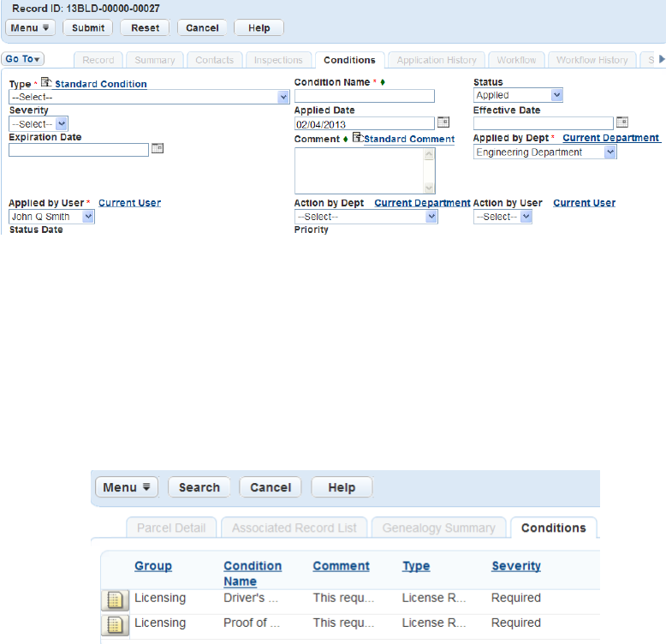Show more tabs with the right arrow
This screenshot has height=644, width=666.
tap(662, 59)
